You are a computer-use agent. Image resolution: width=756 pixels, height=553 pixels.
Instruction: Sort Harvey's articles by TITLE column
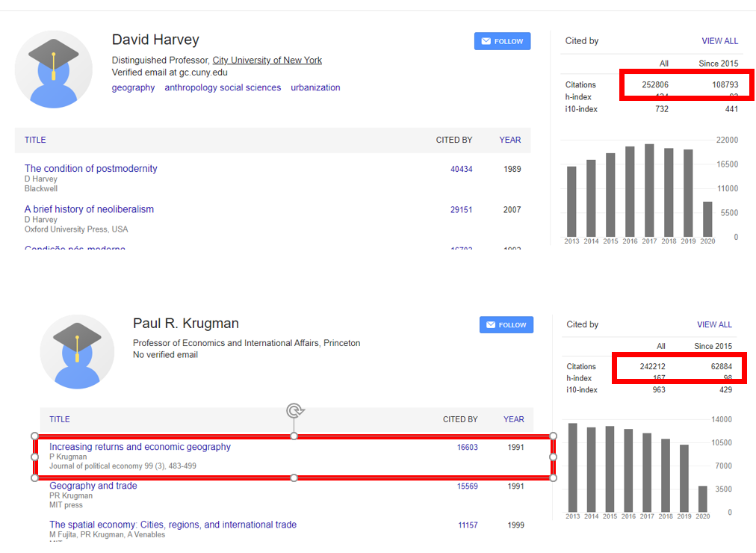click(x=35, y=140)
